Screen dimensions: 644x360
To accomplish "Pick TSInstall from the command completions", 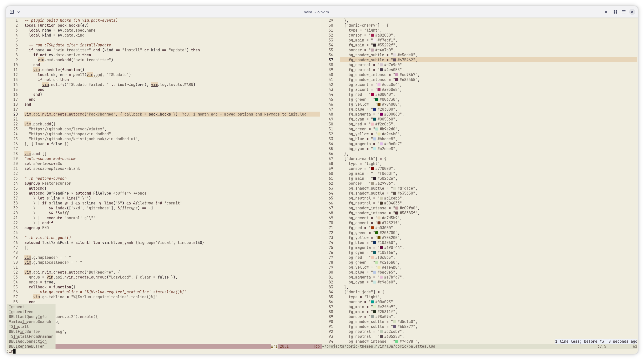I will pos(19,326).
